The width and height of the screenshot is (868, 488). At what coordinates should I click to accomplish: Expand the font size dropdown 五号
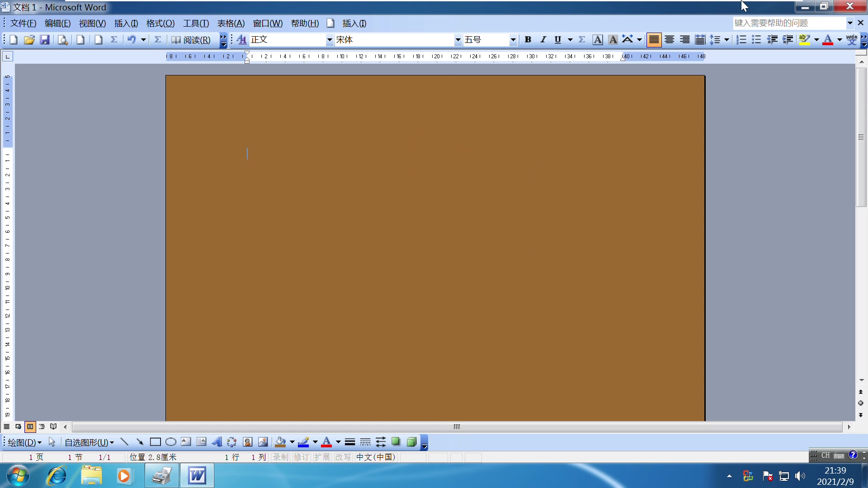(513, 40)
